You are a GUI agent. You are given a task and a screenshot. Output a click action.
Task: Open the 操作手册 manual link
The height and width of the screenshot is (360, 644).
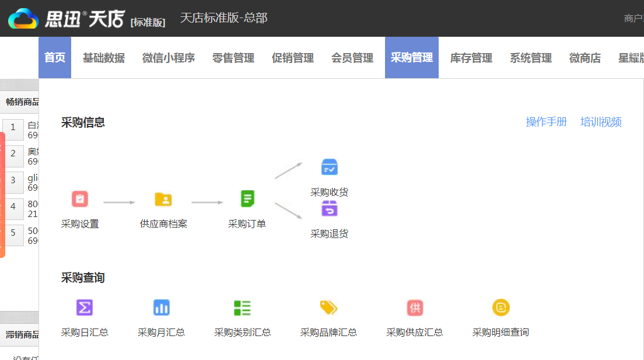click(x=545, y=122)
